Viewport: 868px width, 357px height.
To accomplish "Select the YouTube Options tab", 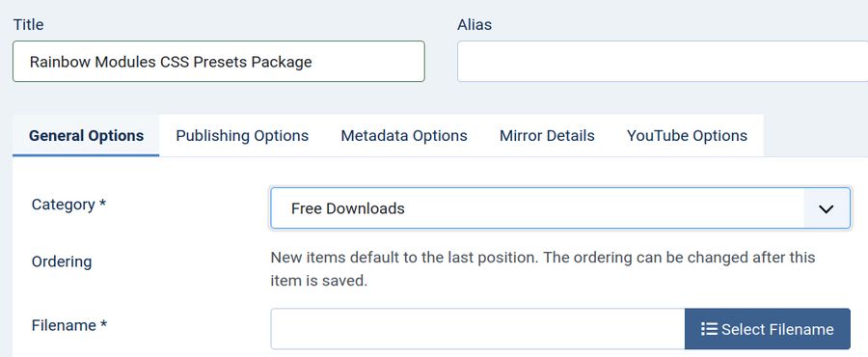I will pos(687,136).
